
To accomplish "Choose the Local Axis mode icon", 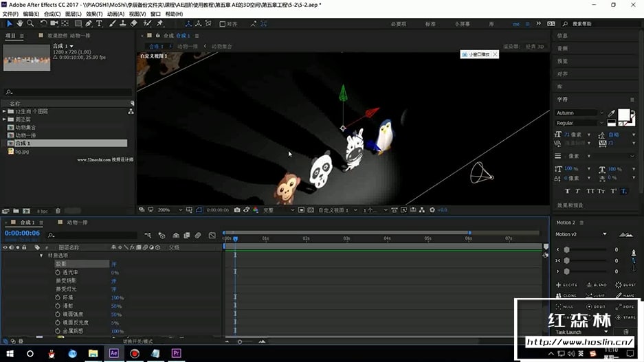I will pos(188,24).
